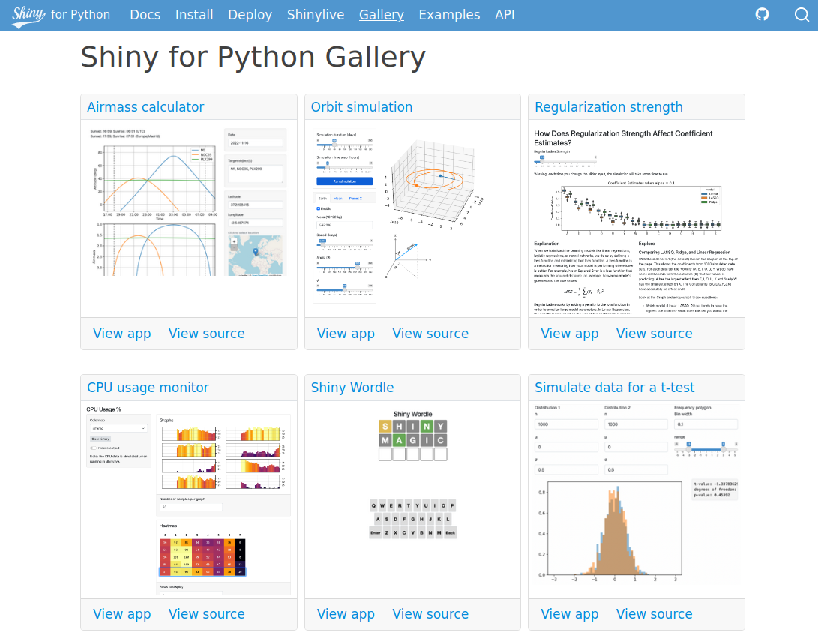View source for Regularization strength
This screenshot has width=818, height=644.
(655, 333)
